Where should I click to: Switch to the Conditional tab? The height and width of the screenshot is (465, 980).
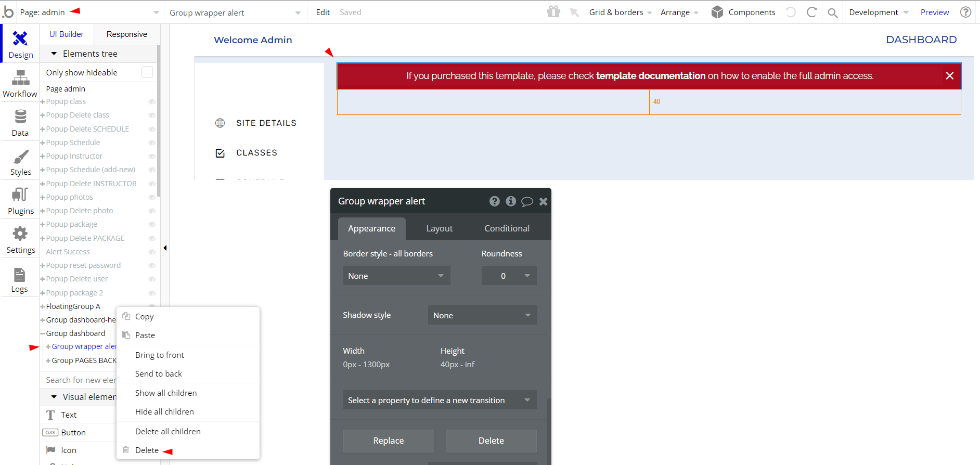[x=507, y=228]
